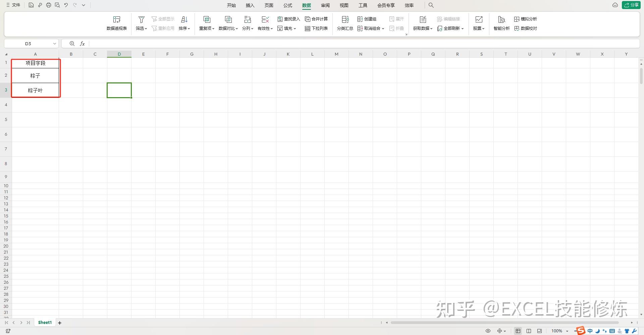The width and height of the screenshot is (644, 335).
Task: Select the 筛选 filter icon
Action: (x=141, y=19)
